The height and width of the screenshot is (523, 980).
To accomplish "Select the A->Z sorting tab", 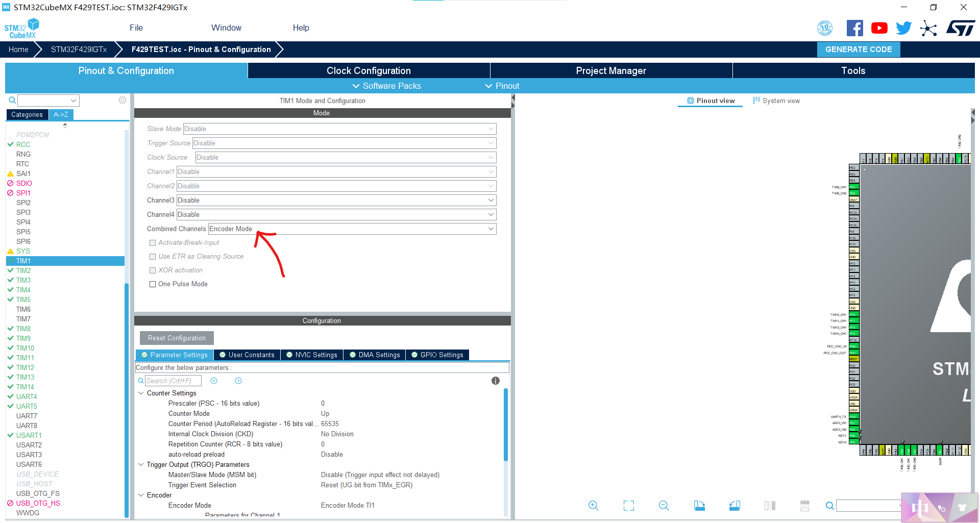I will (x=61, y=114).
